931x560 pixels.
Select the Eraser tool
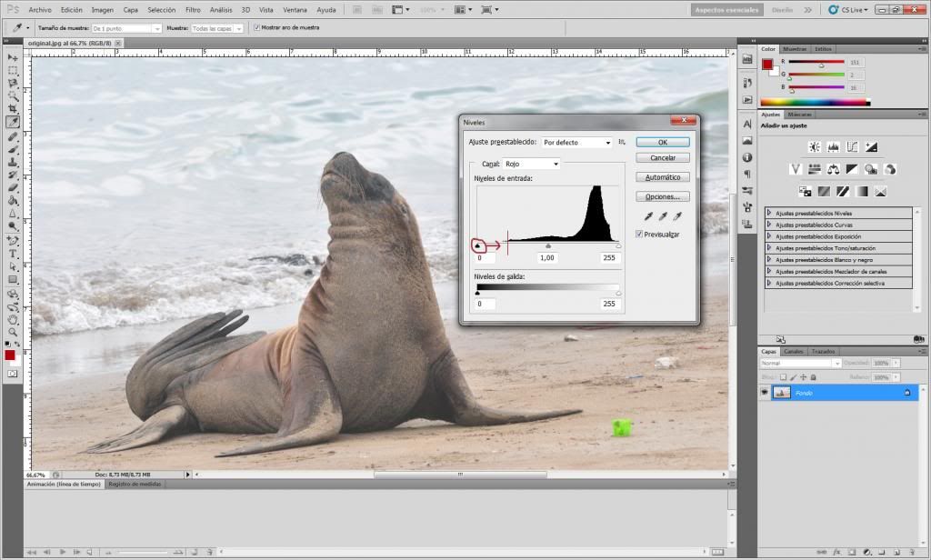[13, 187]
